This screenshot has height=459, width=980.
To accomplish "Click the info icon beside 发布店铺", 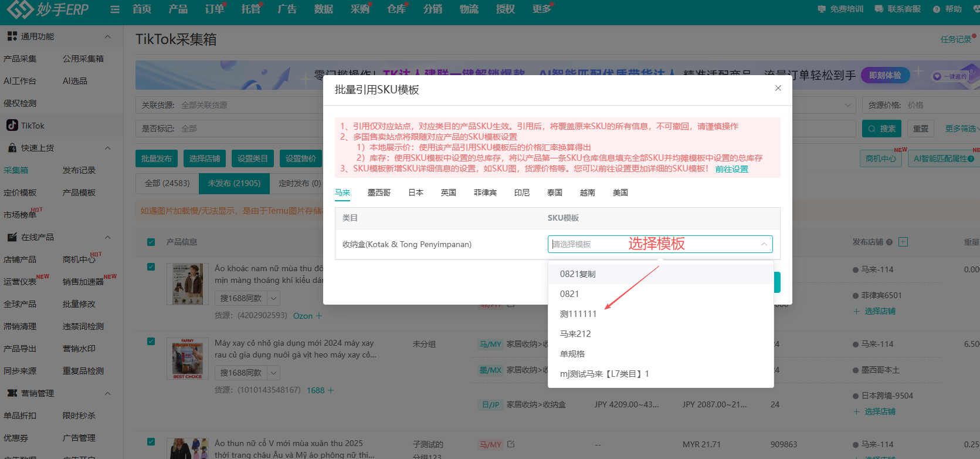I will click(x=890, y=242).
